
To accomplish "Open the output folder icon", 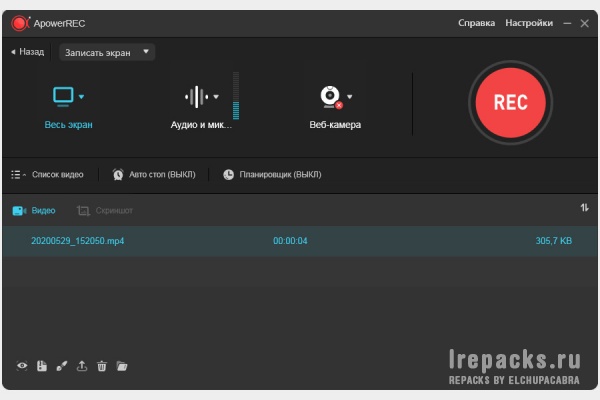I will pyautogui.click(x=122, y=366).
